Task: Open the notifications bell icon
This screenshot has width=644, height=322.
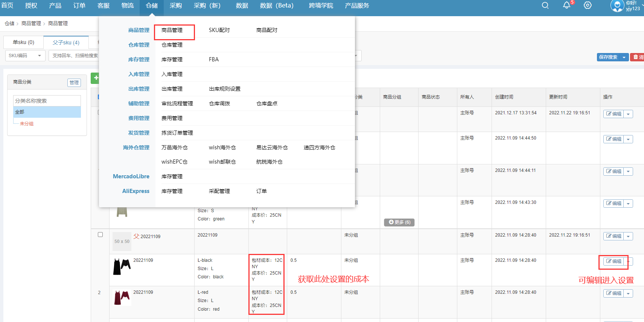Action: [566, 5]
